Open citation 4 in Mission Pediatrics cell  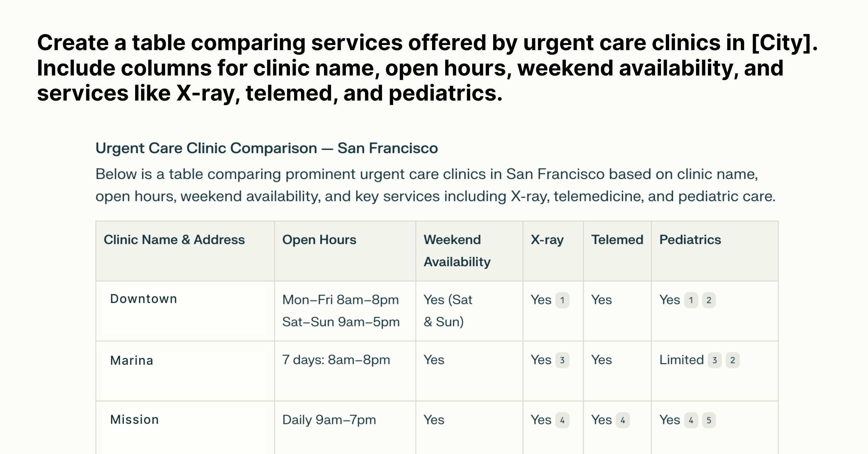691,420
